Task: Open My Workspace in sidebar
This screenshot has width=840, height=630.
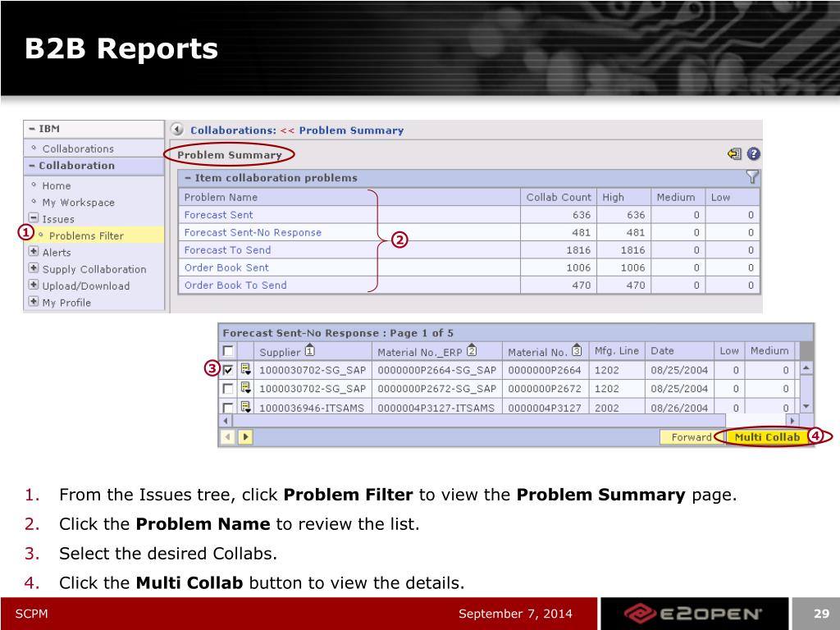Action: click(78, 203)
